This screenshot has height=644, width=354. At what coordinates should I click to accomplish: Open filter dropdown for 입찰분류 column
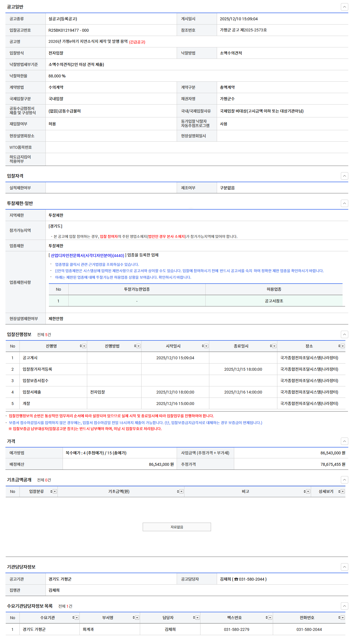click(x=55, y=491)
